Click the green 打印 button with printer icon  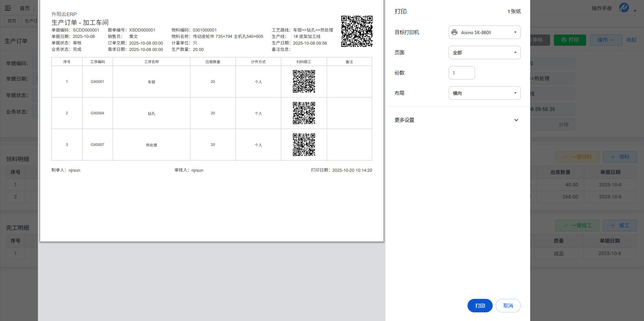(x=570, y=40)
